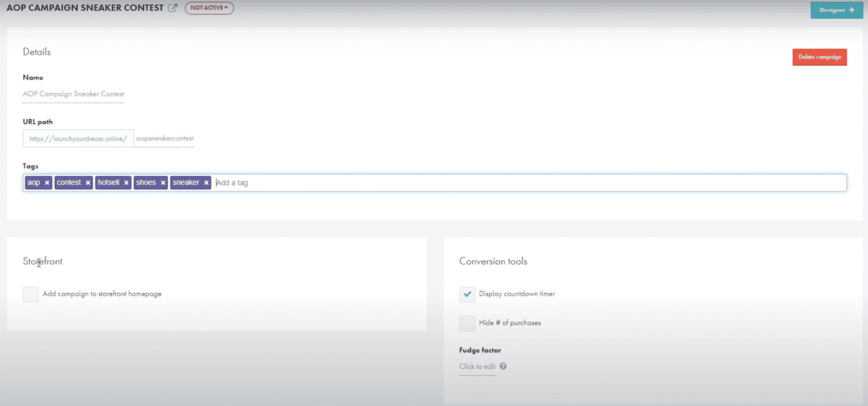Remove the contest tag
The height and width of the screenshot is (406, 868).
(x=88, y=183)
